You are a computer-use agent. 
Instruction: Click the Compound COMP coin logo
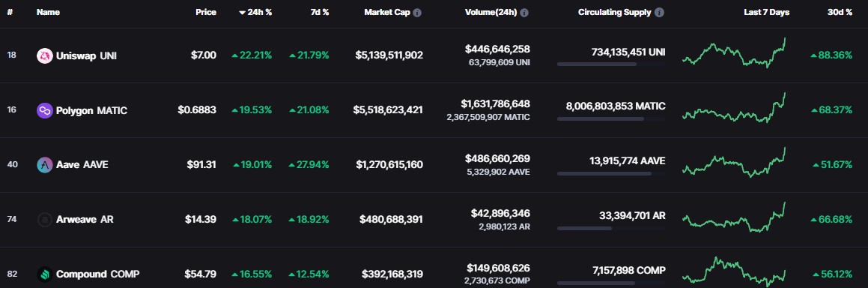click(44, 274)
